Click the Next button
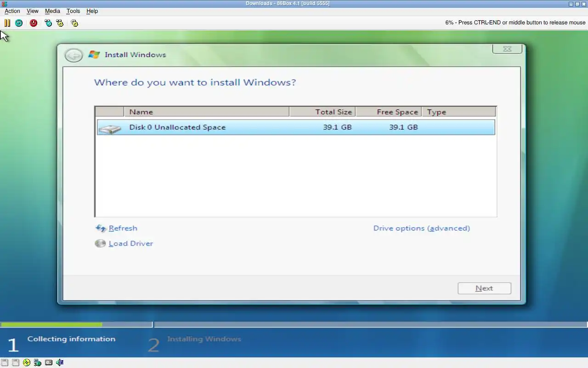 pyautogui.click(x=484, y=288)
